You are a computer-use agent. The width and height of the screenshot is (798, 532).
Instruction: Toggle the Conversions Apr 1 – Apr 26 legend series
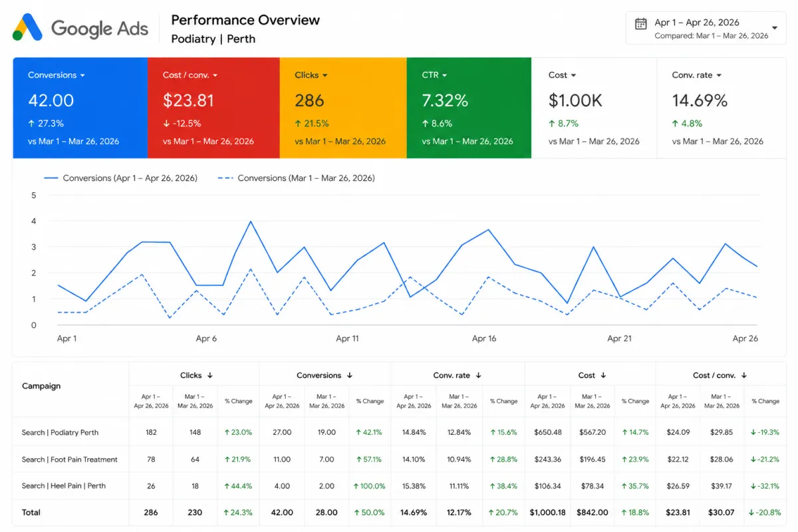(120, 178)
